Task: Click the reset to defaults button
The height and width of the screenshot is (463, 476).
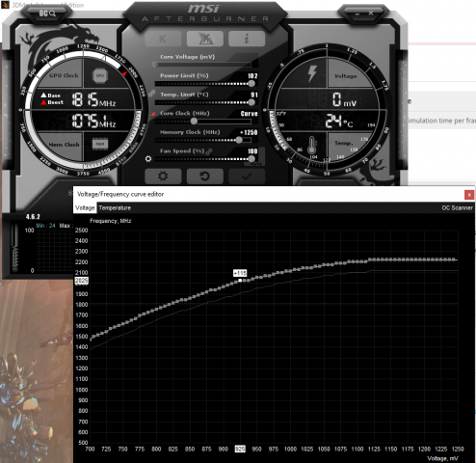Action: (205, 177)
